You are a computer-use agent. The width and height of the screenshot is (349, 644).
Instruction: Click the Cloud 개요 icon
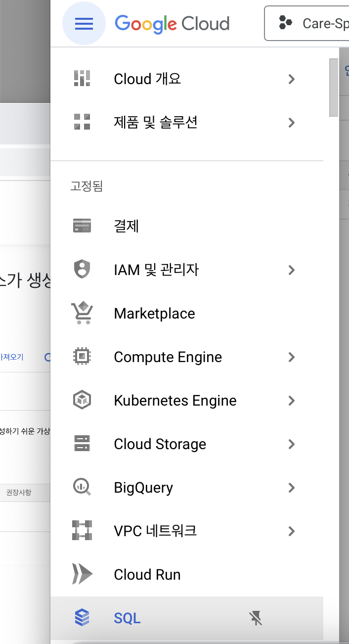(82, 79)
